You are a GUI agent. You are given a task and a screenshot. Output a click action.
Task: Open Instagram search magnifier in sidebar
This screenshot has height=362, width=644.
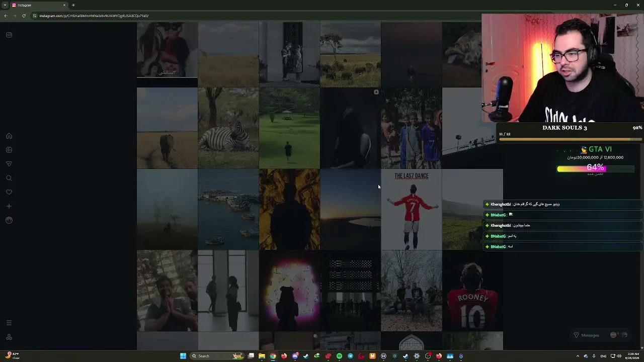click(x=9, y=178)
